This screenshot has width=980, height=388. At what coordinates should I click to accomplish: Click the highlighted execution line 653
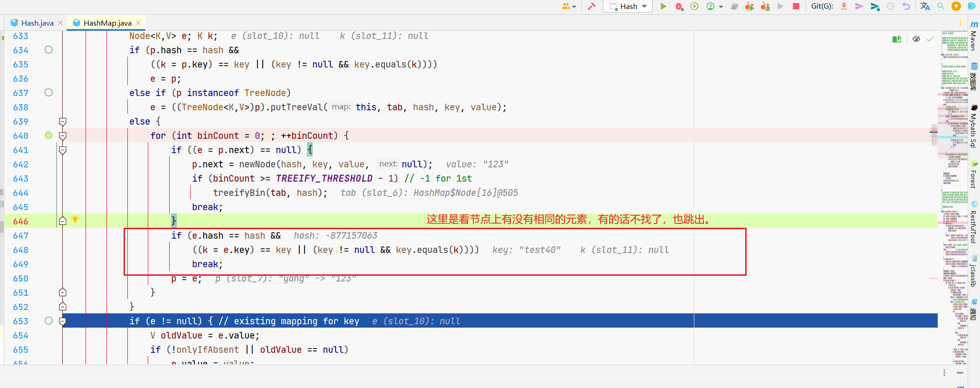point(500,321)
